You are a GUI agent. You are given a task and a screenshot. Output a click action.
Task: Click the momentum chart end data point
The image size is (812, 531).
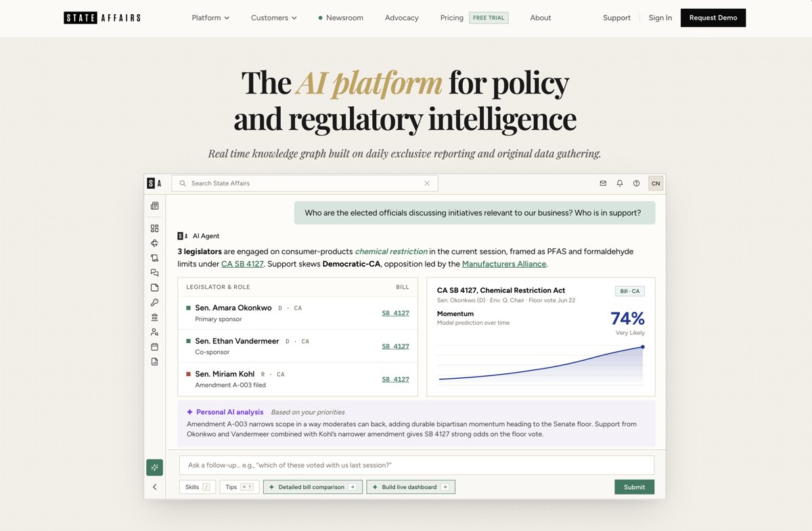click(x=643, y=347)
